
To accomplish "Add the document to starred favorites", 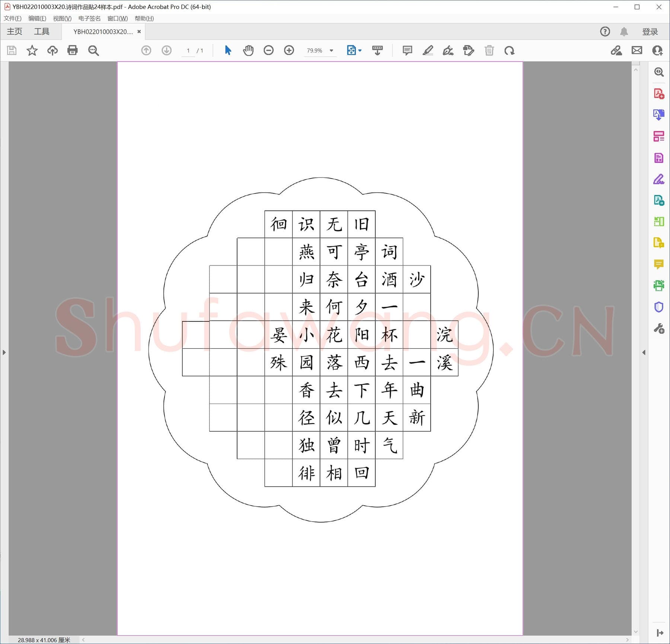I will pos(32,50).
